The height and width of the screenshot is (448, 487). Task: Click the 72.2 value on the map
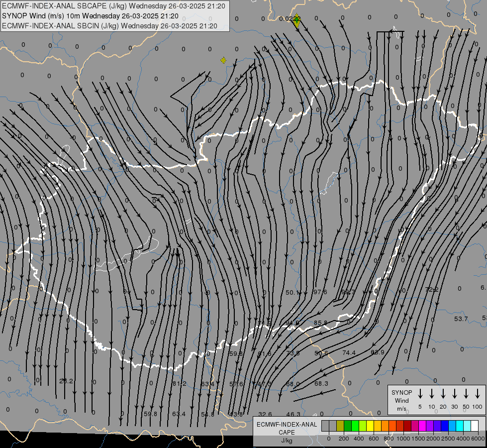tap(431, 289)
